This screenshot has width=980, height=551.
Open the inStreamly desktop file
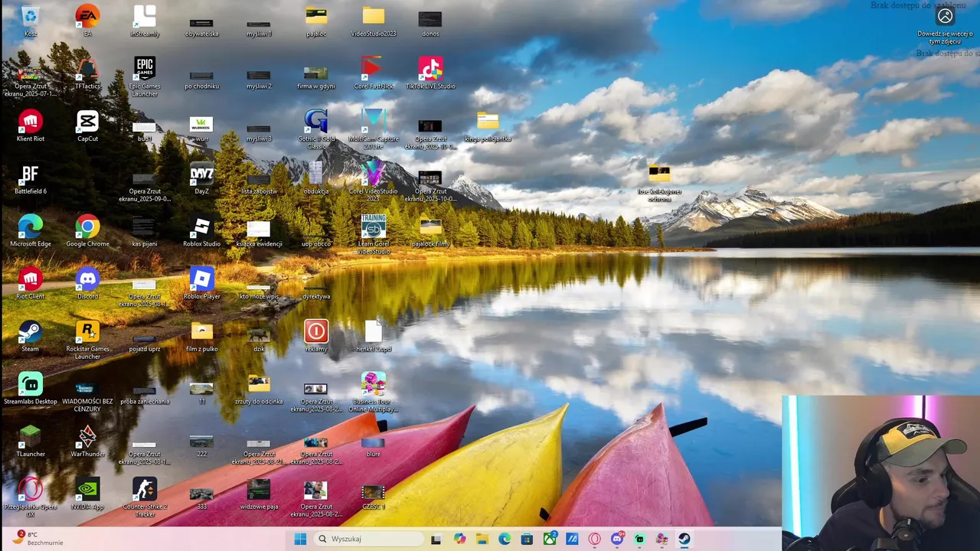click(145, 21)
